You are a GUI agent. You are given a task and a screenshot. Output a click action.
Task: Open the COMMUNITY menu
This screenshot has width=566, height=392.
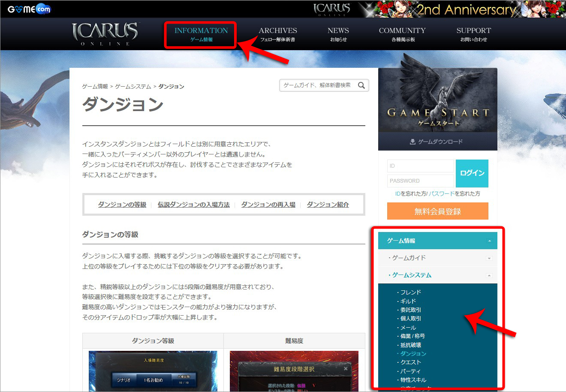402,34
